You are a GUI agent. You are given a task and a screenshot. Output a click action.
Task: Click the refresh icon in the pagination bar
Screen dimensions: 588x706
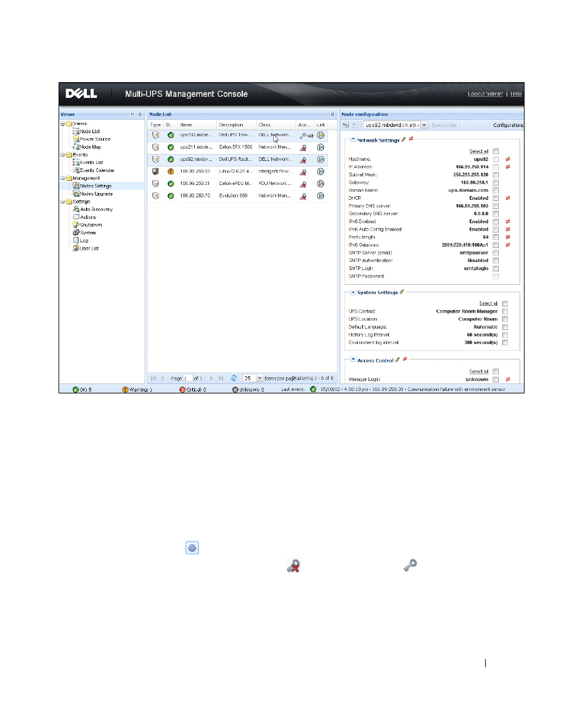234,378
